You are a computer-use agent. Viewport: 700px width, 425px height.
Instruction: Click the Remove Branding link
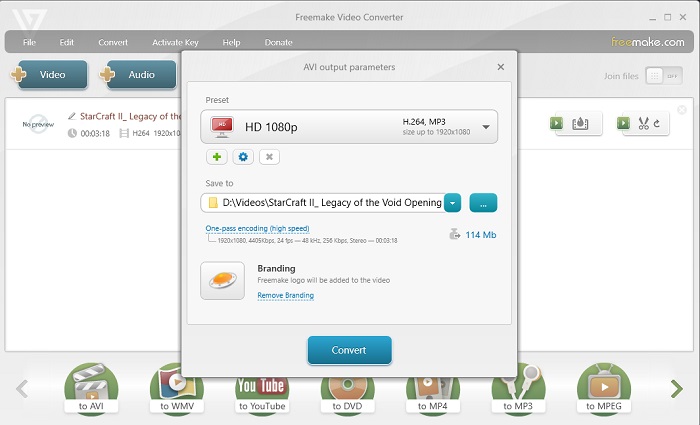click(285, 295)
